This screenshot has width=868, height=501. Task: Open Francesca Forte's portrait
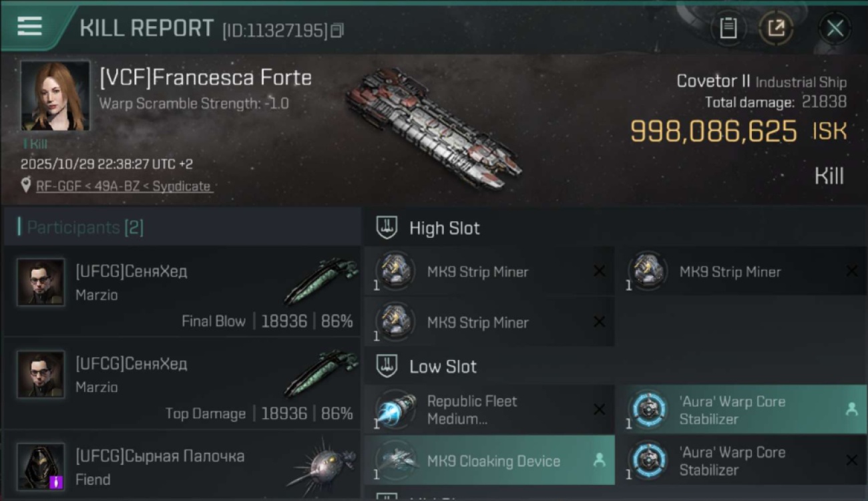pos(55,96)
